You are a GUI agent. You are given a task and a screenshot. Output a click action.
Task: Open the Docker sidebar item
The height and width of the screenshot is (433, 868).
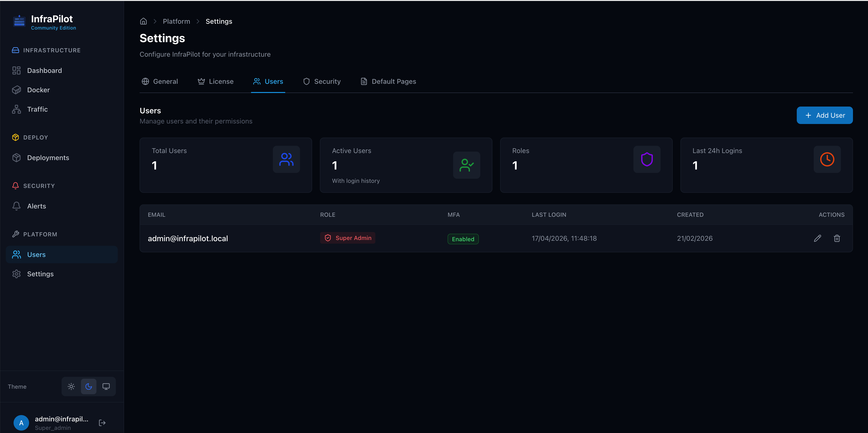62,90
